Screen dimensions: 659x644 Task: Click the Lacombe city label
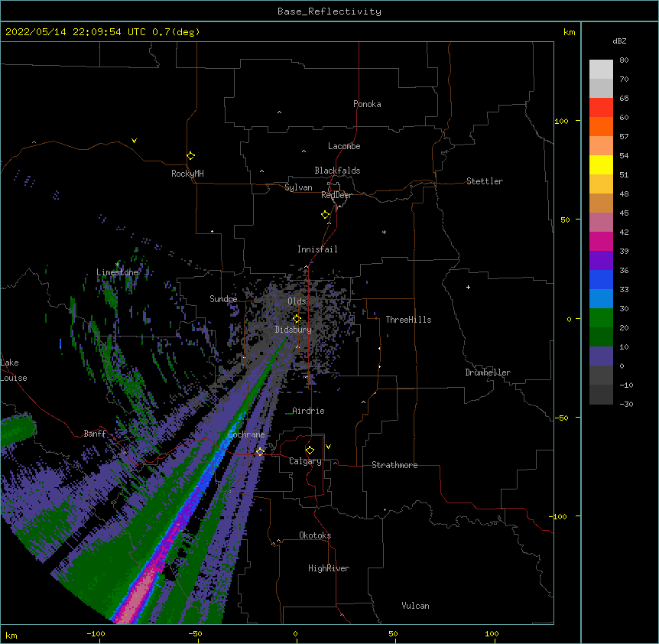344,146
